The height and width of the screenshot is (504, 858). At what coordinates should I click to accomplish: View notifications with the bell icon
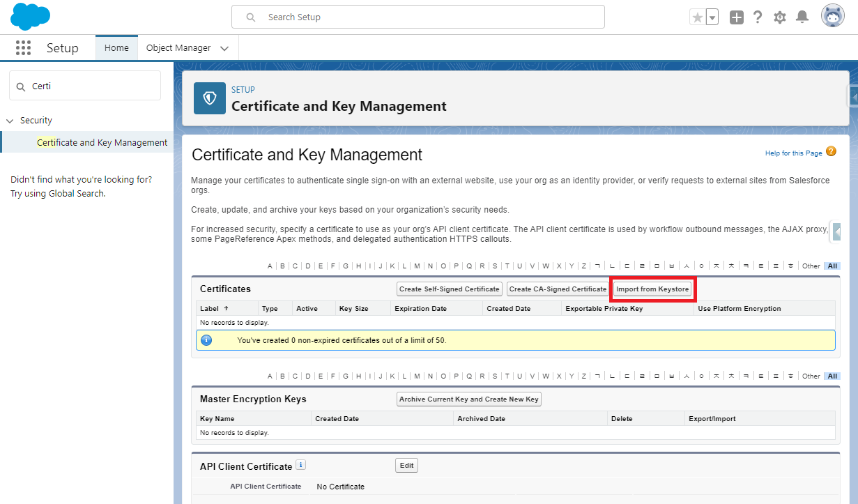[x=802, y=16]
